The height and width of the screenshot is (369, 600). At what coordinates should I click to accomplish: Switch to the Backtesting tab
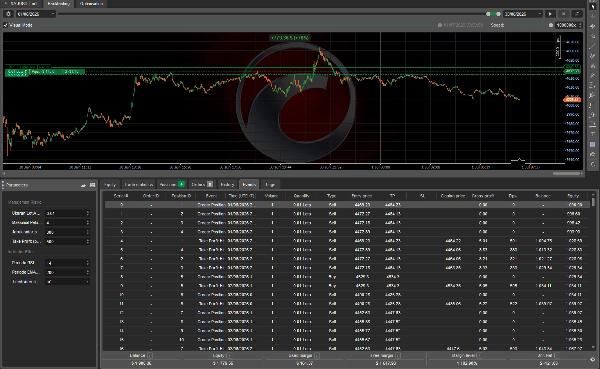coord(59,4)
